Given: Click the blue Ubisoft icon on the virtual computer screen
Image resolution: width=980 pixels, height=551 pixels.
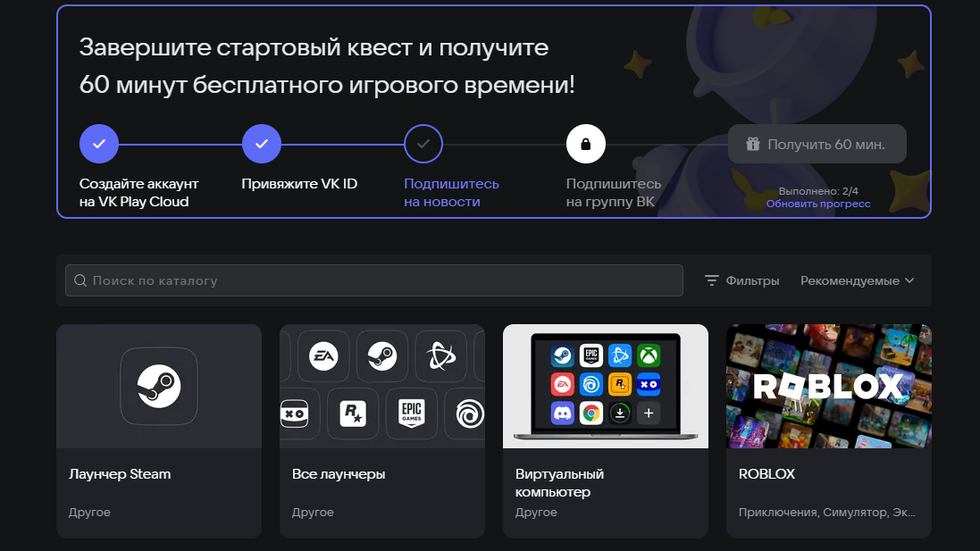Looking at the screenshot, I should [591, 384].
